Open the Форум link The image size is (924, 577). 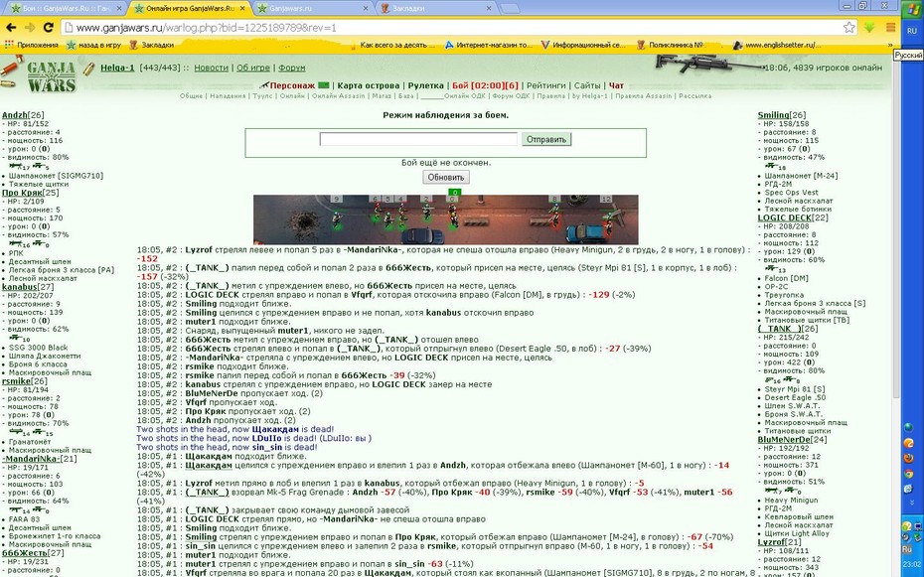(292, 68)
